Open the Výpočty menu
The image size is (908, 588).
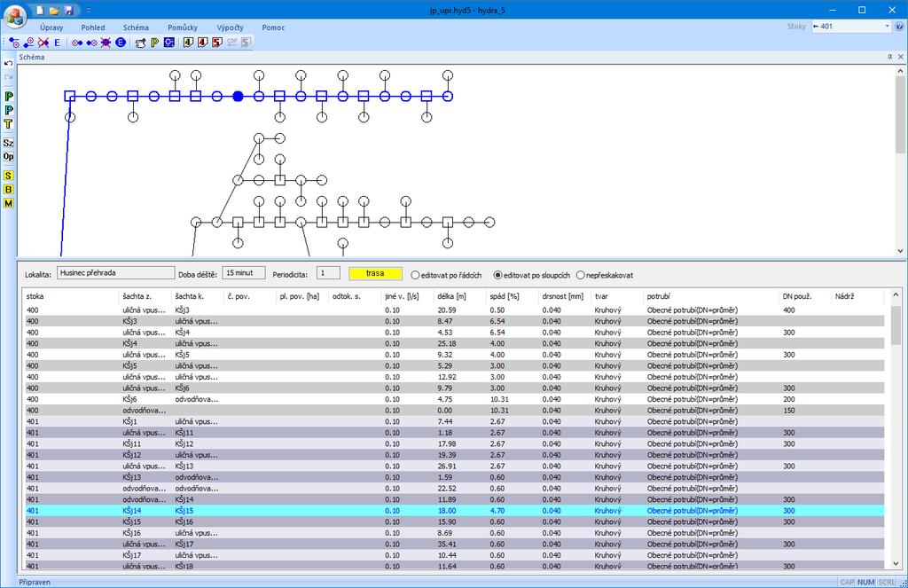(230, 27)
